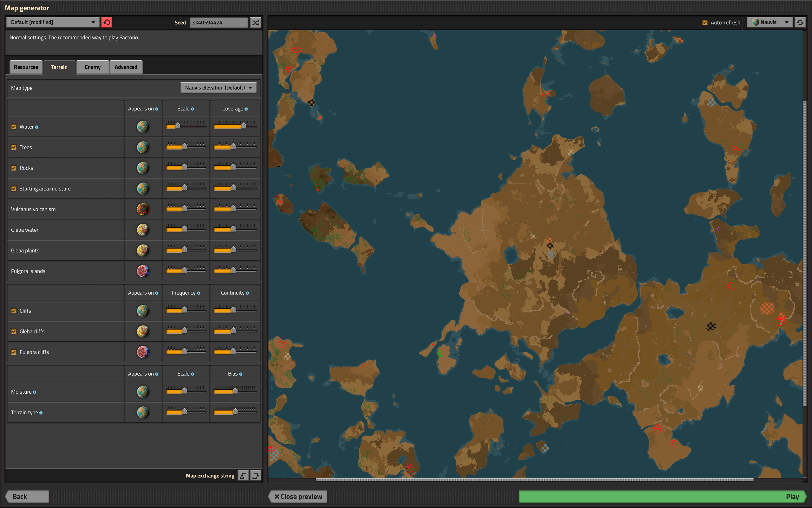
Task: Click the map preview horizontal scrollbar
Action: click(x=534, y=480)
